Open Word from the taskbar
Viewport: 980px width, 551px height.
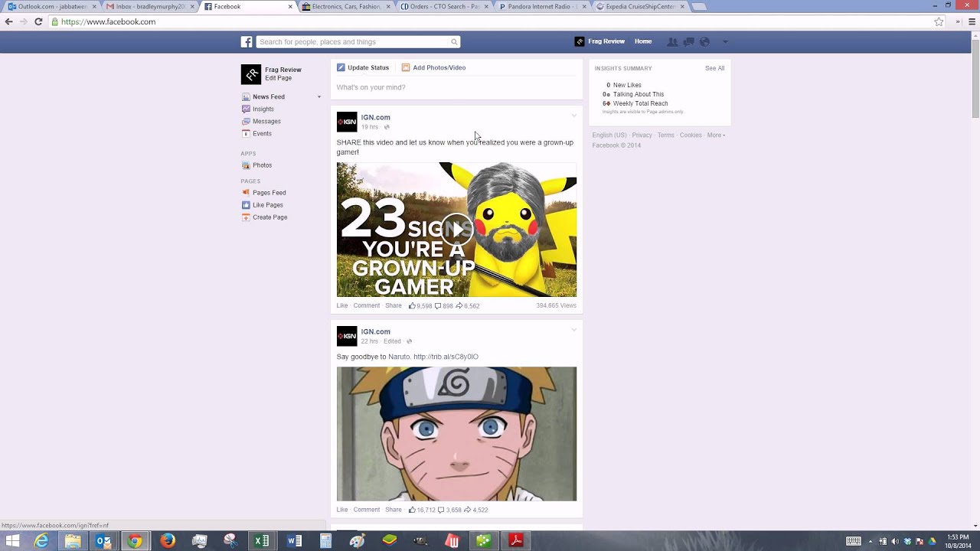(294, 541)
